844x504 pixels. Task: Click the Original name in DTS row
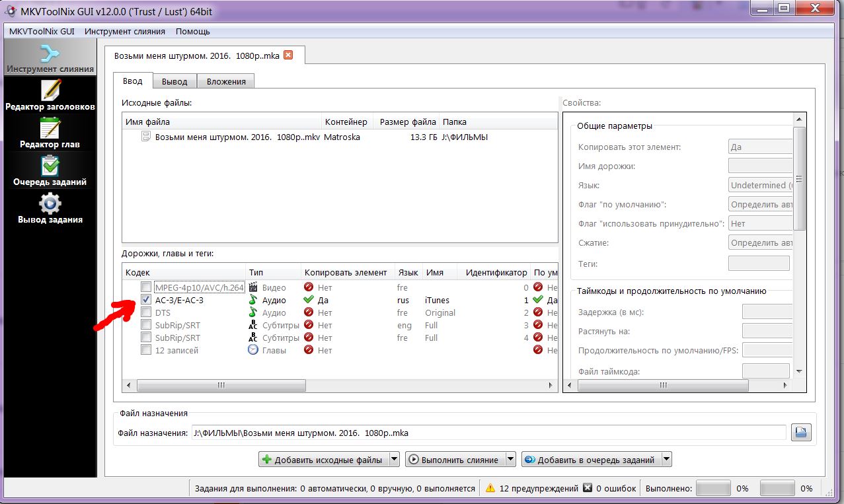[x=440, y=312]
